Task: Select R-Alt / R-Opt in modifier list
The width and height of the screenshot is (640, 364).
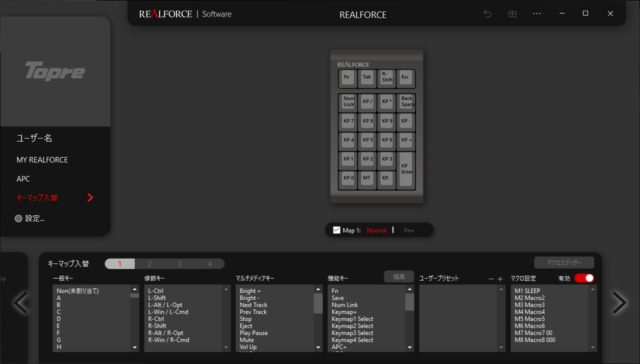Action: coord(166,333)
